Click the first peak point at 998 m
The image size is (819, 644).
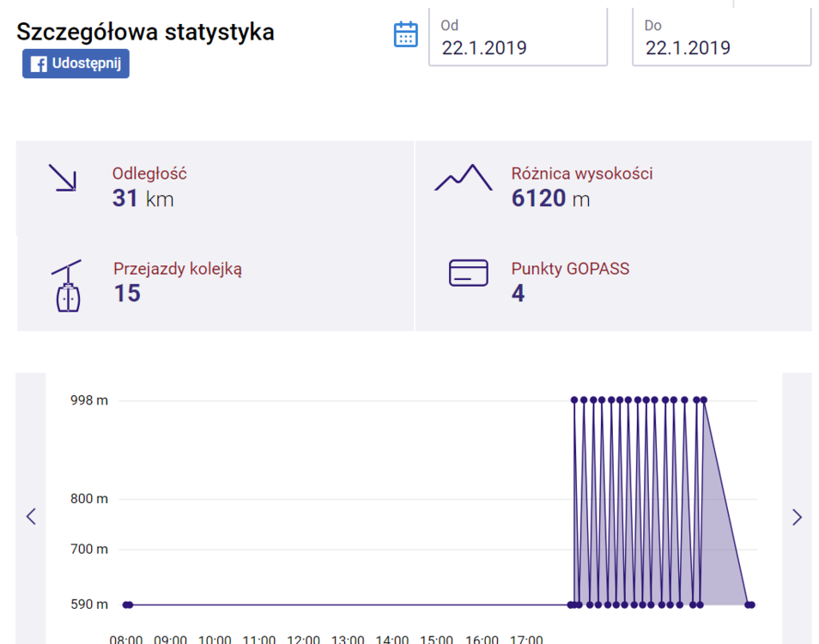pos(574,400)
